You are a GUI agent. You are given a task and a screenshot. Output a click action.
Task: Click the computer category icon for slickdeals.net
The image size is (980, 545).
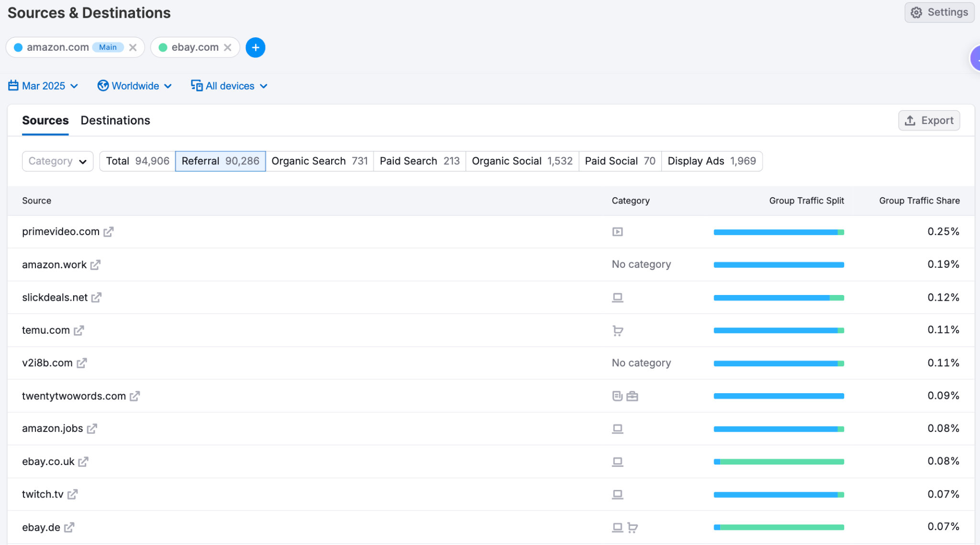point(617,297)
